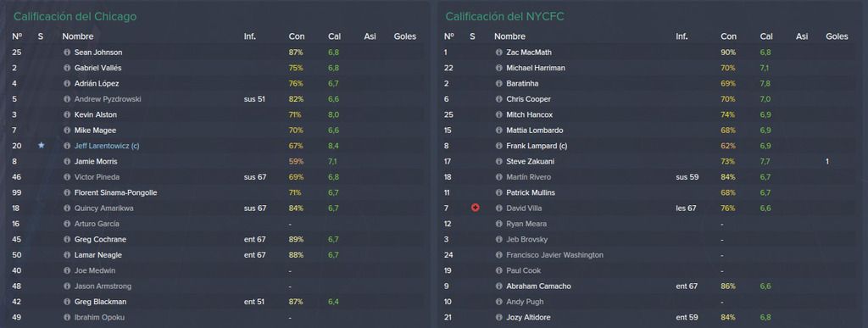
Task: Sort NYCFC table by Goles column
Action: (x=837, y=36)
